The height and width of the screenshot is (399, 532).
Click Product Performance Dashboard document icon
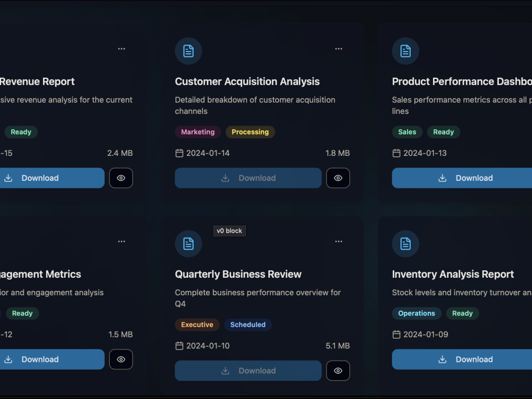[405, 51]
